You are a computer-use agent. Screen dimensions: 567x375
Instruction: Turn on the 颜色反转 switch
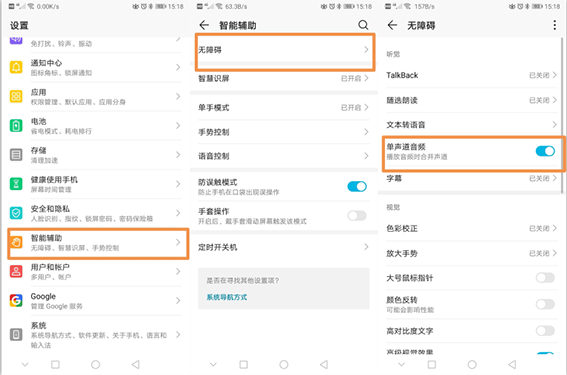click(x=545, y=304)
